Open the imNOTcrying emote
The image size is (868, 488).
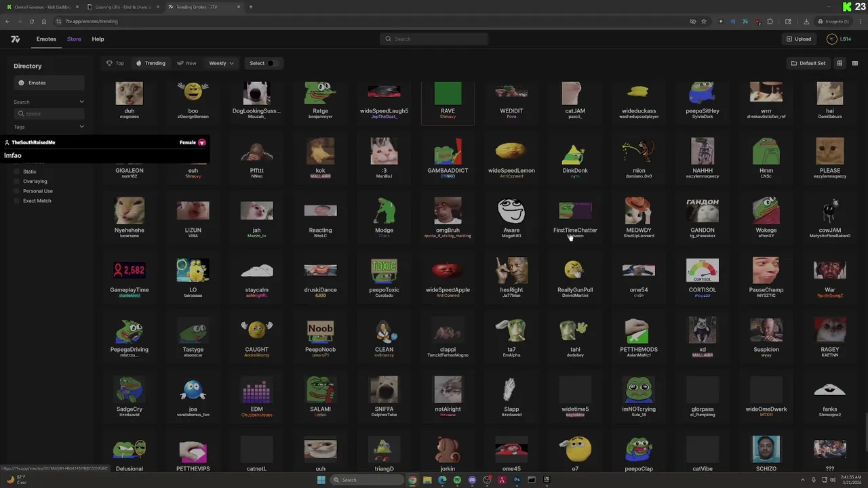click(x=639, y=396)
